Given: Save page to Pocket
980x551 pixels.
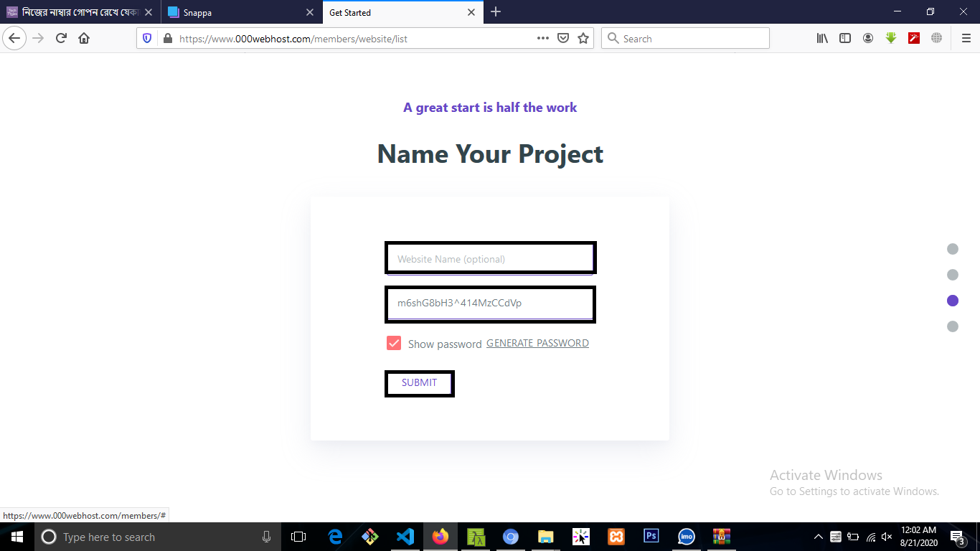Looking at the screenshot, I should pos(563,39).
